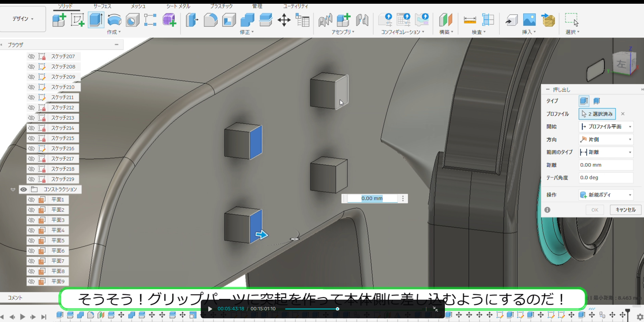Viewport: 644px width, 322px height.
Task: Choose the Revolve tool icon
Action: [114, 20]
